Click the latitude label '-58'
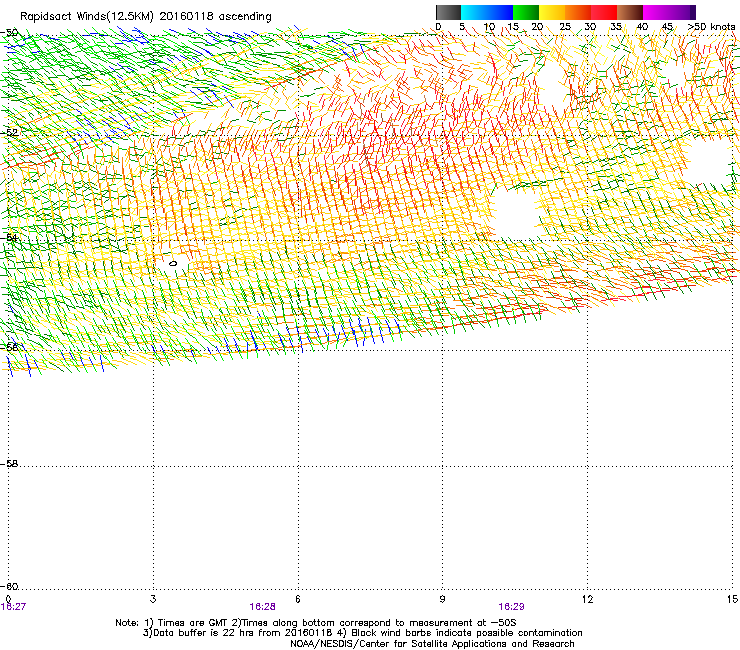 click(x=10, y=464)
